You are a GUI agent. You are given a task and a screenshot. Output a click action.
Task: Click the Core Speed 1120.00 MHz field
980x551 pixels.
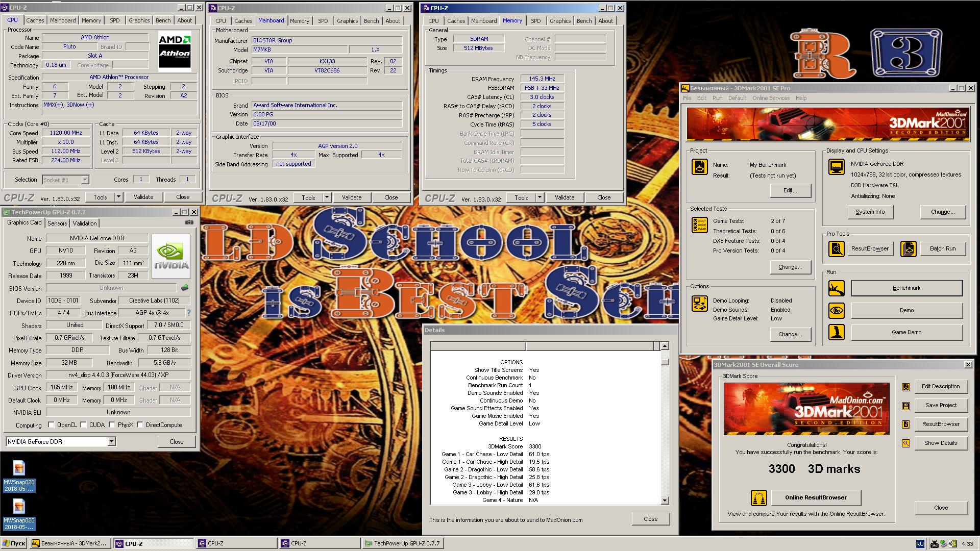(x=66, y=133)
